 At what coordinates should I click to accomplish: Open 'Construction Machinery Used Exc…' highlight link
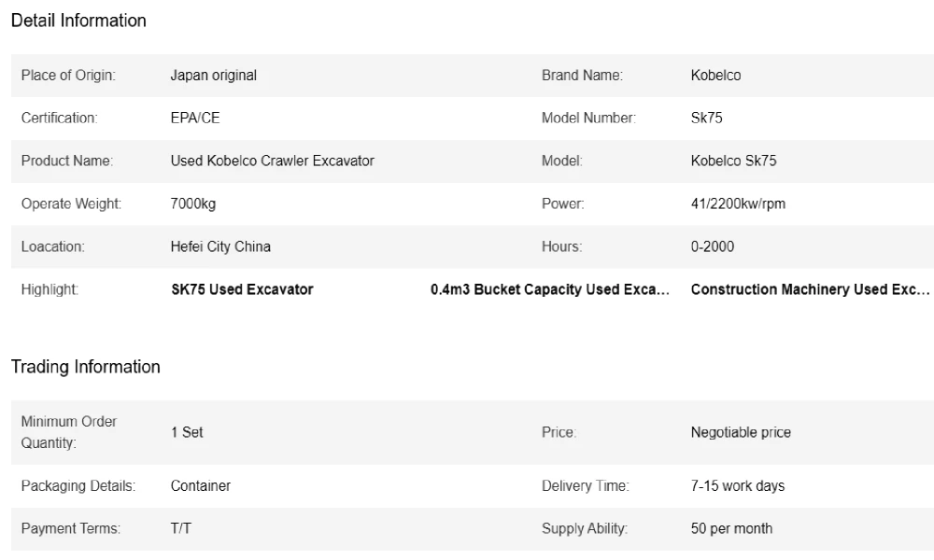(810, 289)
